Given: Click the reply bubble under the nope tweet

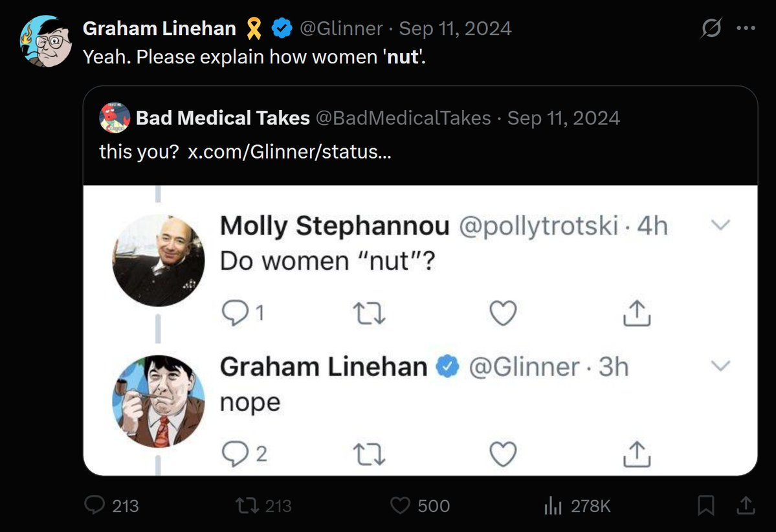Looking at the screenshot, I should pos(234,454).
